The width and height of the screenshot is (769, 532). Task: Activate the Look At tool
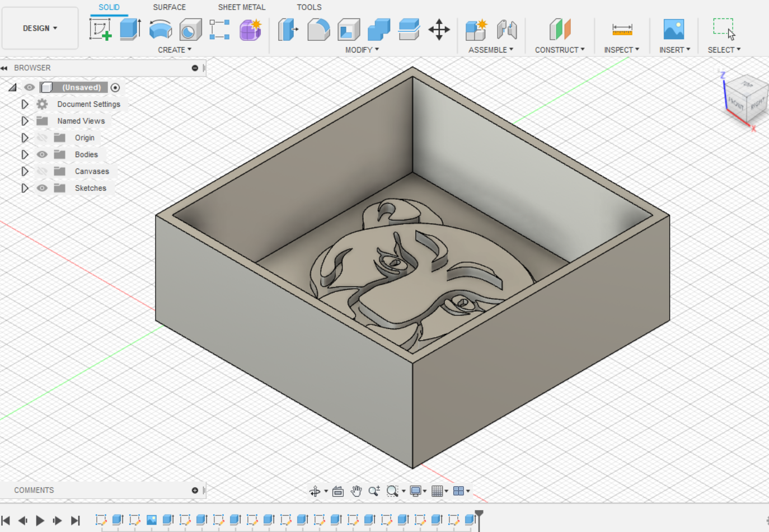[x=338, y=491]
